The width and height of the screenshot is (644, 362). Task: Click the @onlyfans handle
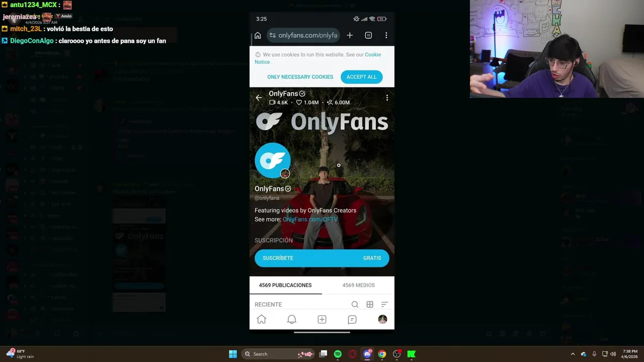(x=267, y=198)
